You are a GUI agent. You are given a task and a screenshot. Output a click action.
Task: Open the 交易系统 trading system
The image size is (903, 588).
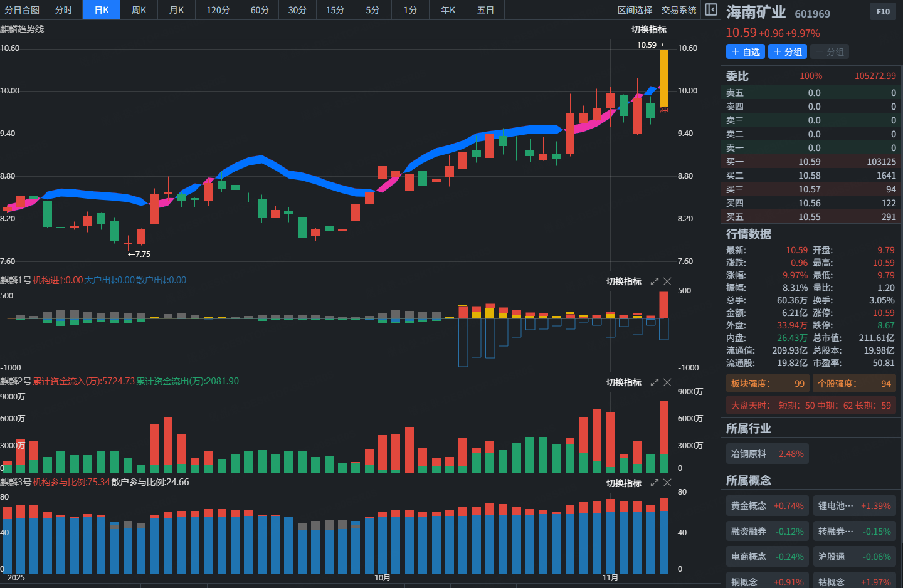pos(679,10)
